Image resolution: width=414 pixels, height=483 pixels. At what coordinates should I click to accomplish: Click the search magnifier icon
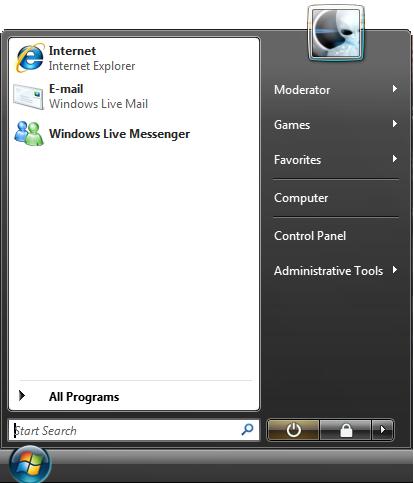coord(247,430)
